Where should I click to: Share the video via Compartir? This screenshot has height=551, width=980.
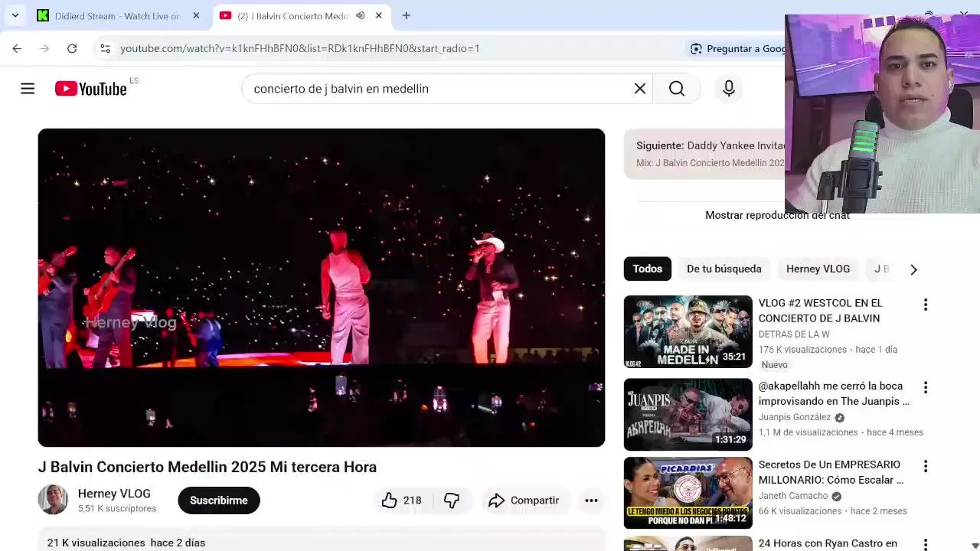(x=524, y=500)
